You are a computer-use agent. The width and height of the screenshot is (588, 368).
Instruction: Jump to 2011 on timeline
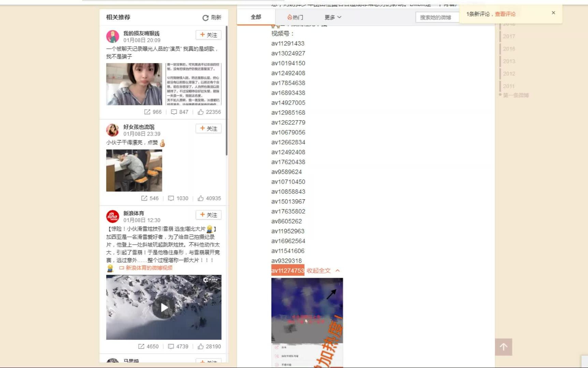509,86
